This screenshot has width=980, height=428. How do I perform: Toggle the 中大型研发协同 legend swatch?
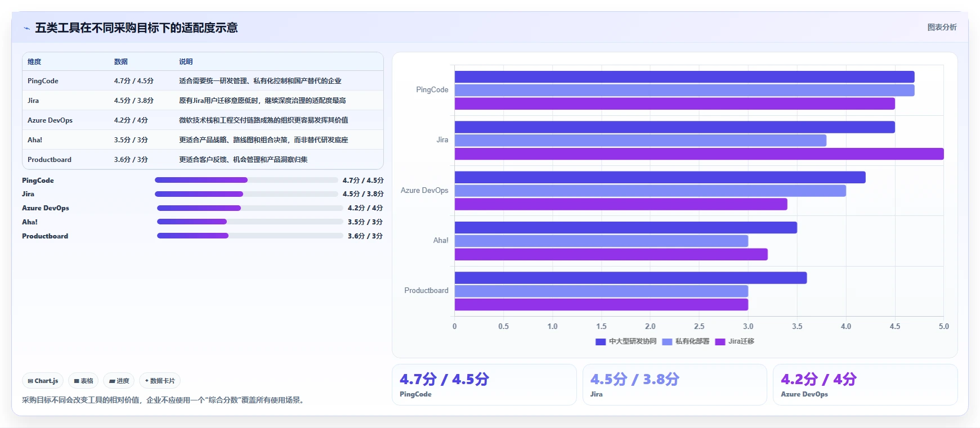coord(600,341)
